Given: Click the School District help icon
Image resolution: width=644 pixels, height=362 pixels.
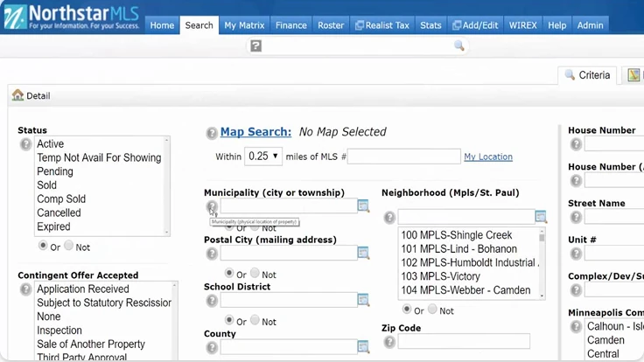Looking at the screenshot, I should pyautogui.click(x=212, y=301).
